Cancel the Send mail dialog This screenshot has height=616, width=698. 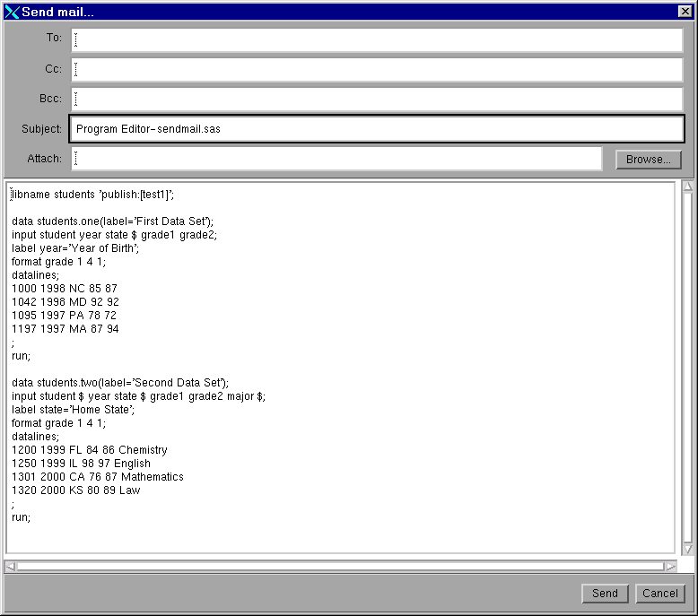(659, 594)
